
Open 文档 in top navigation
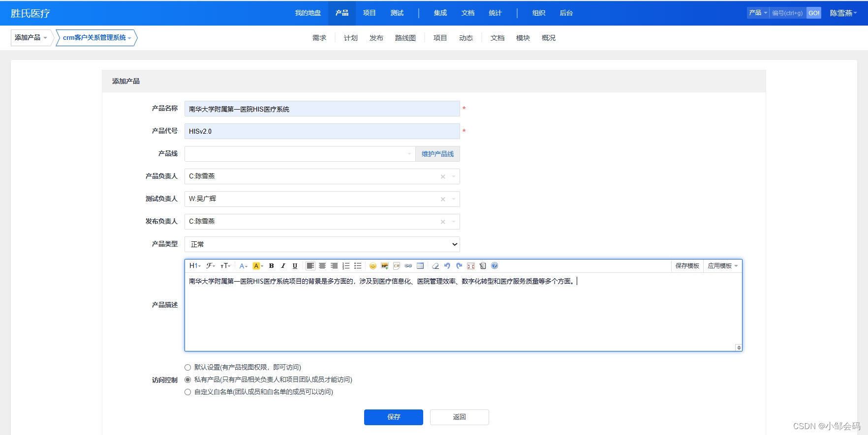(468, 13)
